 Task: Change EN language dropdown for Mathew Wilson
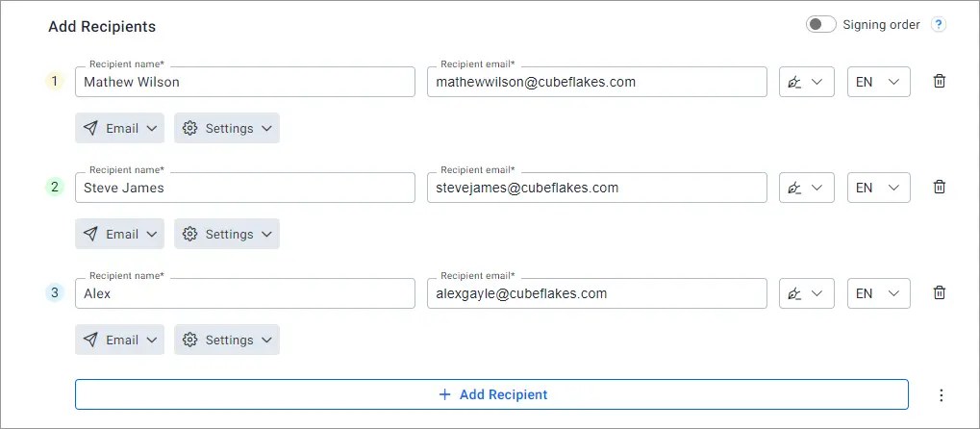[x=879, y=82]
